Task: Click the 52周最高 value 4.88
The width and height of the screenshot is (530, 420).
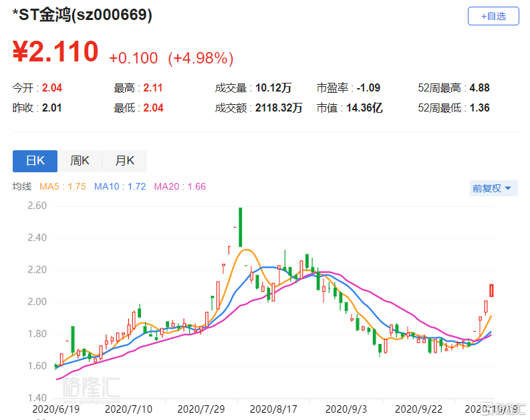Action: pos(480,88)
